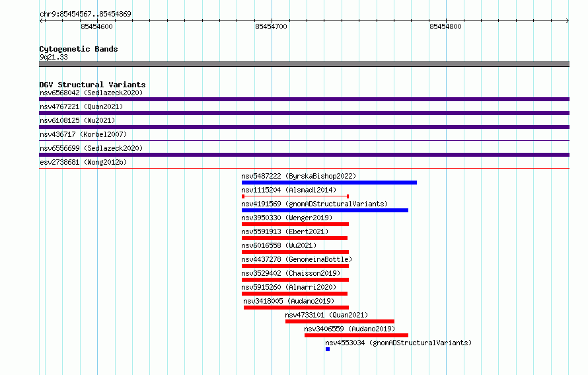
Task: Click the purple bar of nsv6108125
Action: (x=304, y=127)
